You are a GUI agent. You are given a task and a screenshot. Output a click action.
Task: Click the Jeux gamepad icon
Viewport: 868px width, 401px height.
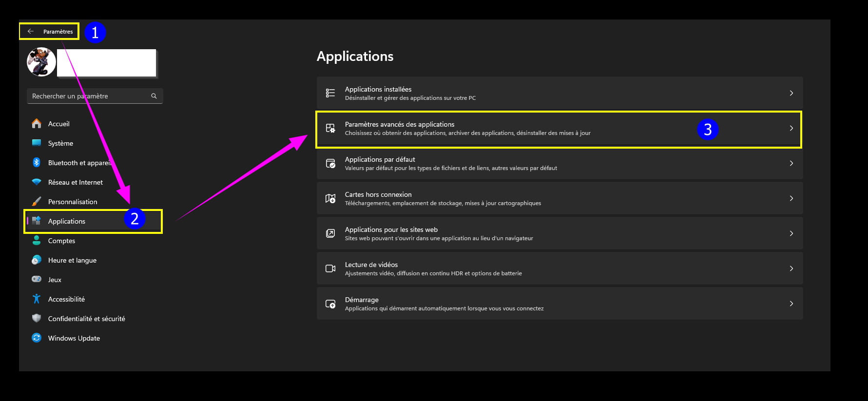pyautogui.click(x=37, y=279)
